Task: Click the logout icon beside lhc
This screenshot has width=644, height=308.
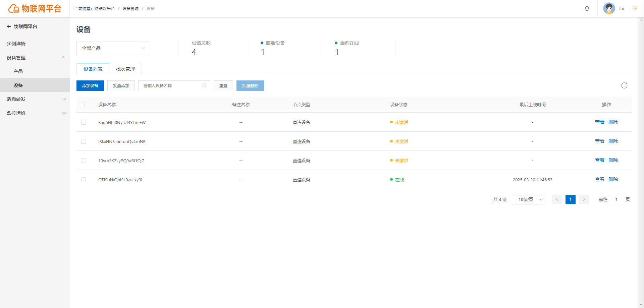Action: pos(635,8)
